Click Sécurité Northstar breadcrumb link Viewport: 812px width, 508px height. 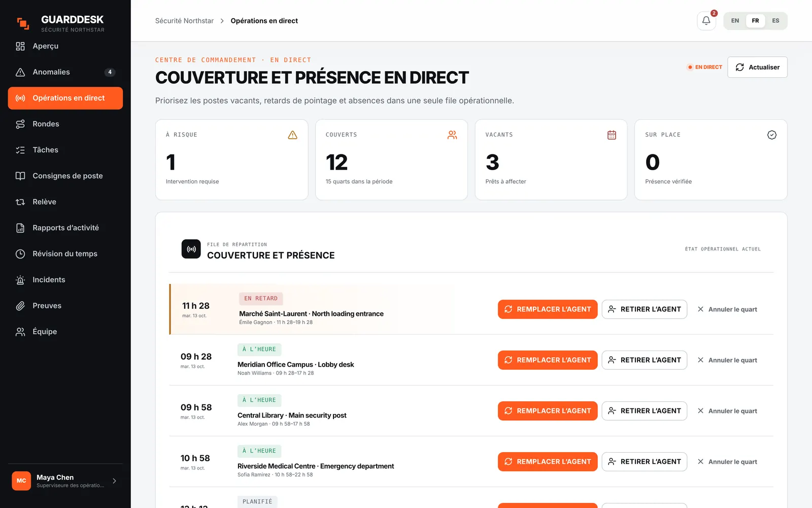184,21
